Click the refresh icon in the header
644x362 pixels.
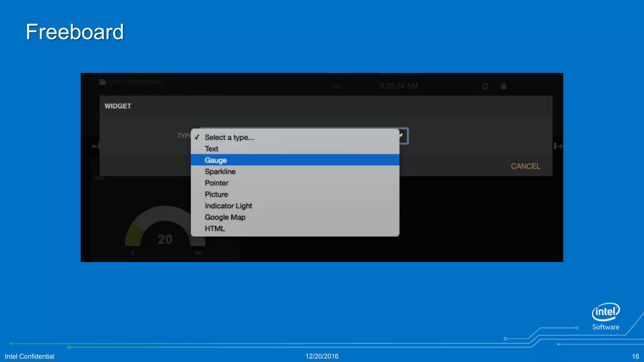click(x=485, y=86)
